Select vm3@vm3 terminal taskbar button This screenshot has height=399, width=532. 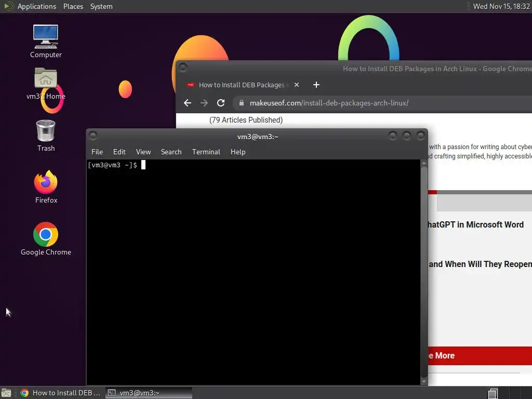pyautogui.click(x=149, y=393)
